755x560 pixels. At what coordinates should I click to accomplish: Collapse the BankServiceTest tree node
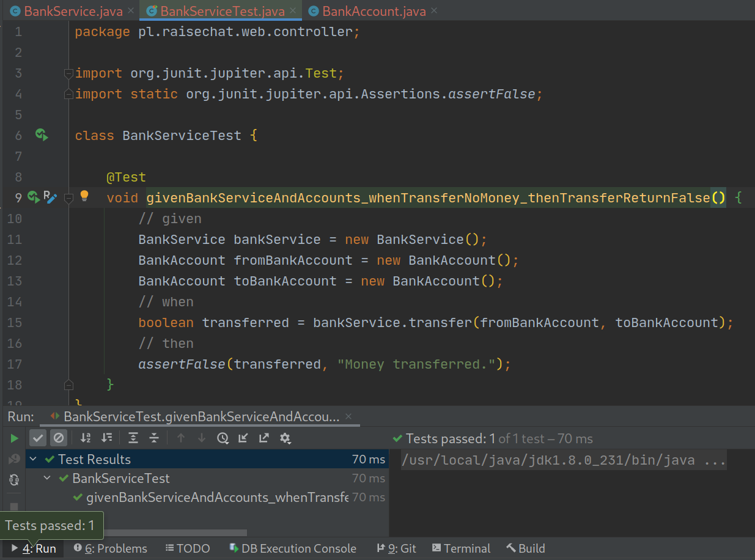point(48,479)
